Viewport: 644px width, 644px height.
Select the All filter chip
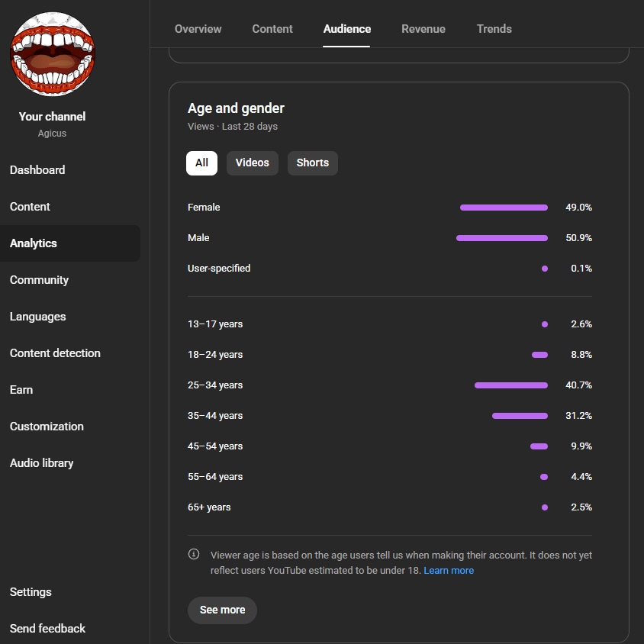[201, 163]
